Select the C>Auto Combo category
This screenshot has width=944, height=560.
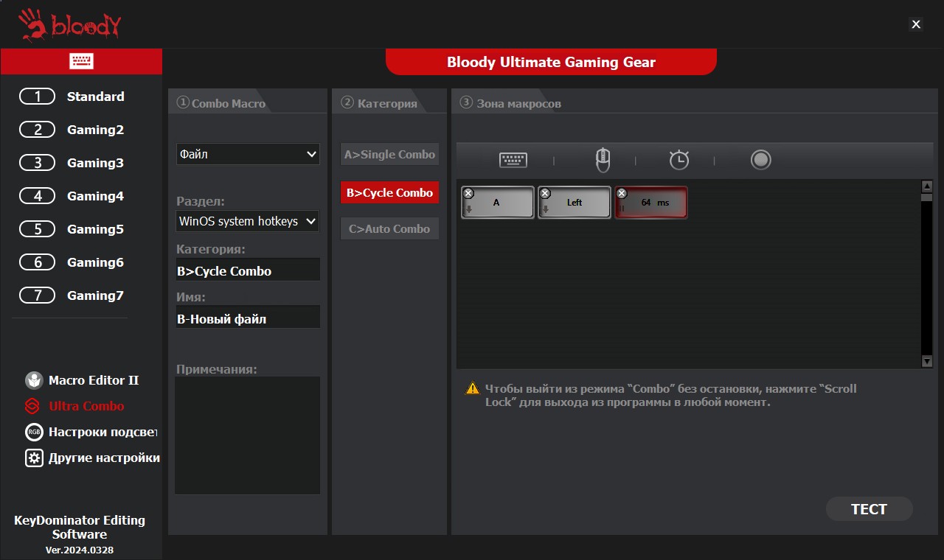[389, 228]
